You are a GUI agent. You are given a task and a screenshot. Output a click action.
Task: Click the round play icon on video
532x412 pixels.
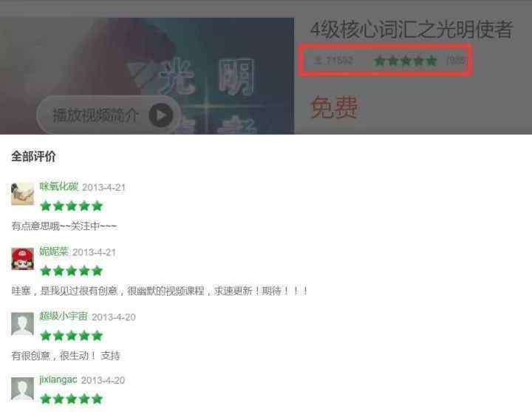[x=161, y=115]
